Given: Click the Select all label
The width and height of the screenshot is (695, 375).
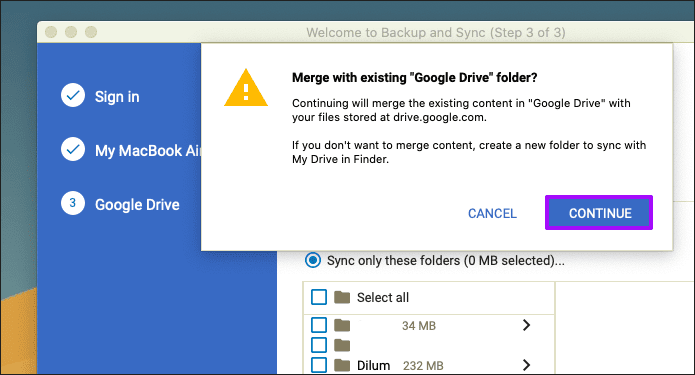Looking at the screenshot, I should coord(383,297).
